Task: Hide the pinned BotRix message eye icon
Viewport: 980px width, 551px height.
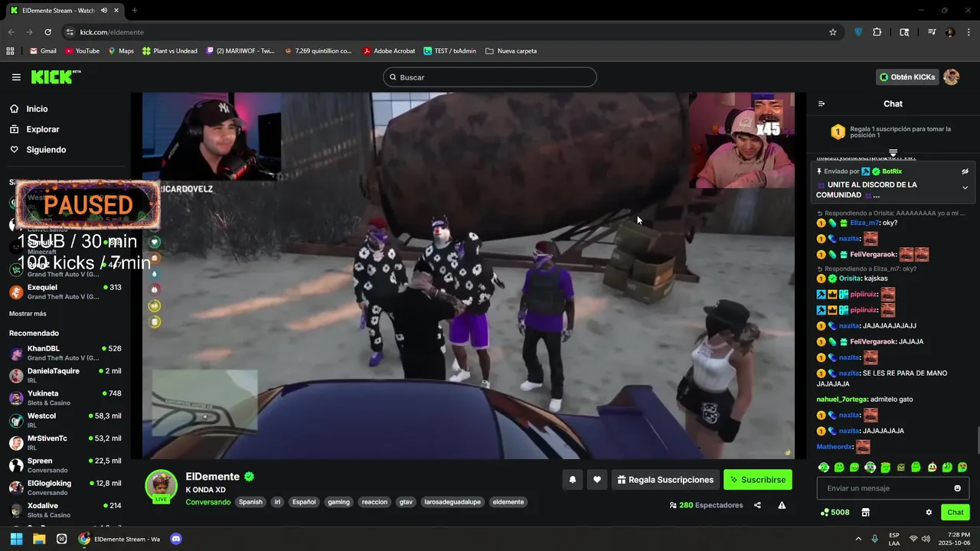Action: (965, 171)
